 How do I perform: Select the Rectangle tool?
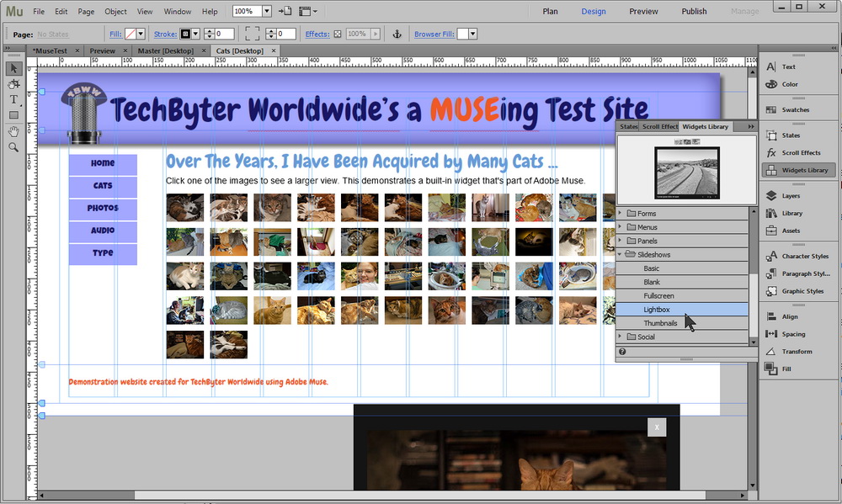[14, 115]
